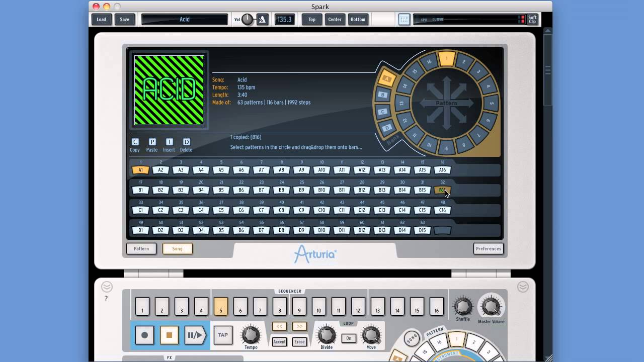Click the ACID song cover thumbnail
The width and height of the screenshot is (644, 362).
[x=169, y=90]
